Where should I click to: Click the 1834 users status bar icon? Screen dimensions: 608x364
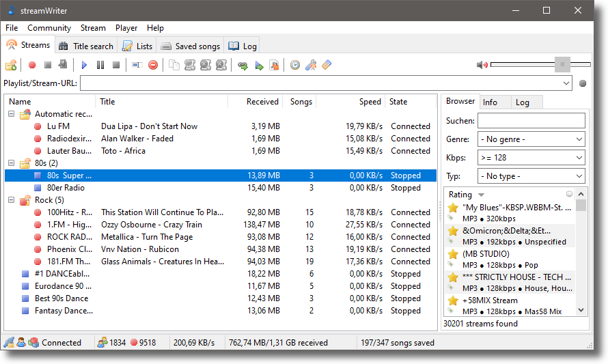point(102,343)
